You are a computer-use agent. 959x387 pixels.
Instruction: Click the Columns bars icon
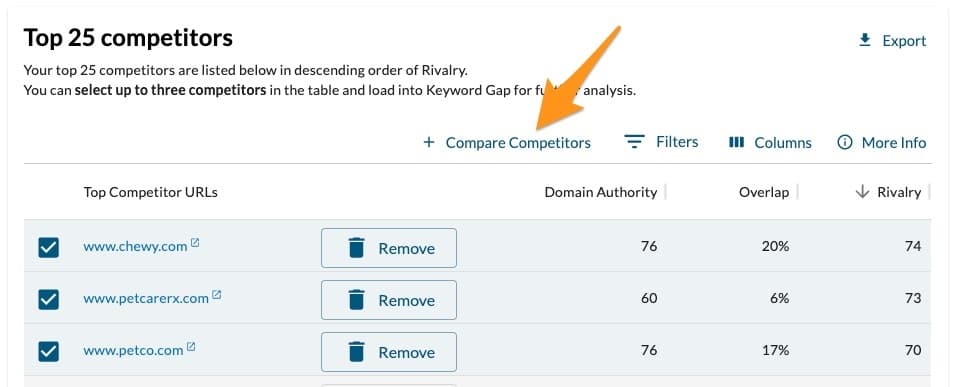(x=736, y=142)
